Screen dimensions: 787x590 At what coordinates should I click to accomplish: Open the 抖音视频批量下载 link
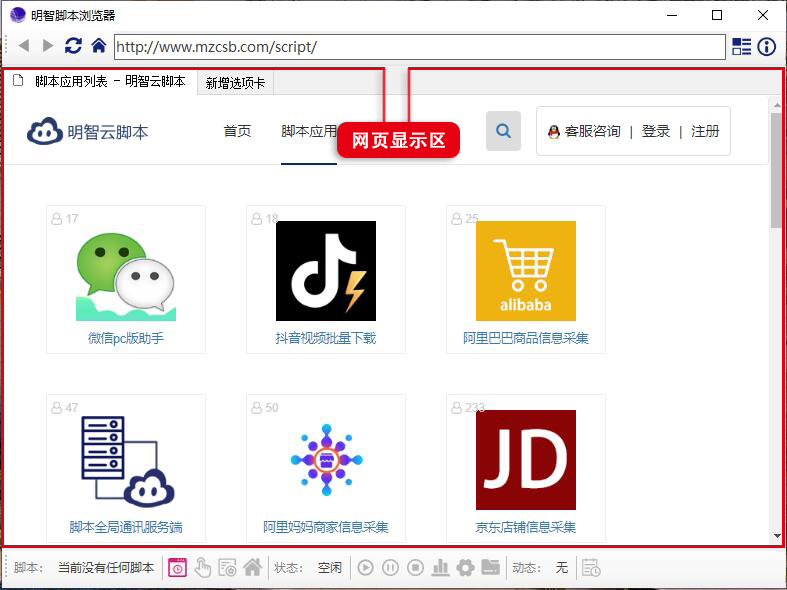pos(326,338)
